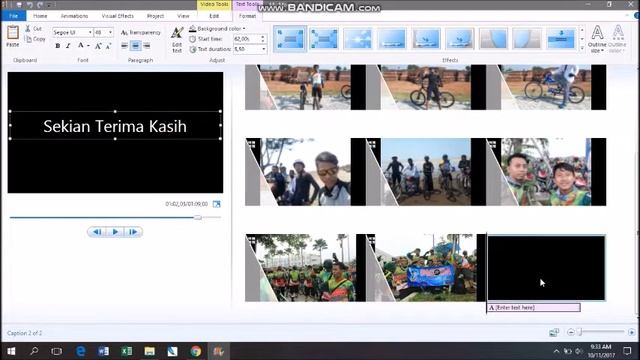Click the Windows Start button

11,351
